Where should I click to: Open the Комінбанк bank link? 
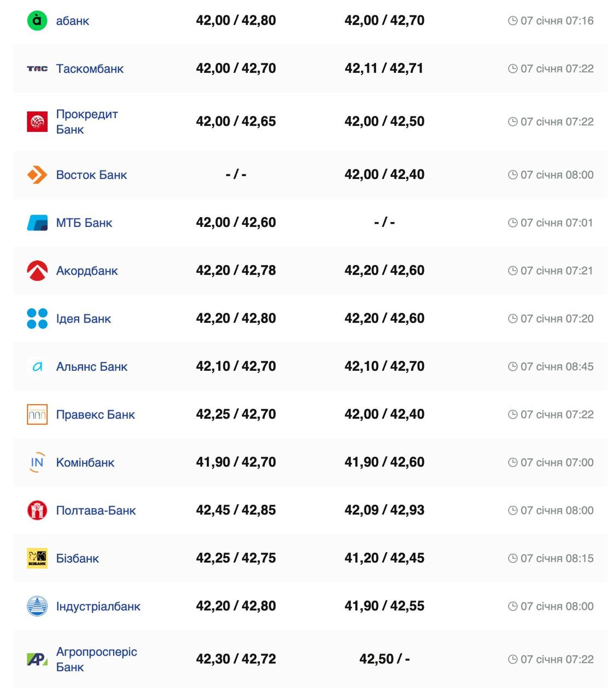85,463
